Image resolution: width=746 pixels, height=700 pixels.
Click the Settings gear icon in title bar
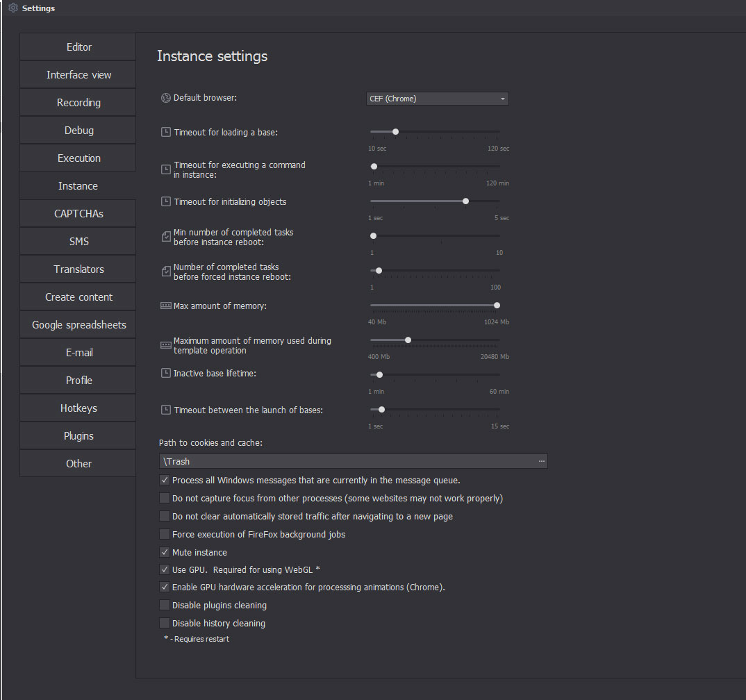coord(13,8)
